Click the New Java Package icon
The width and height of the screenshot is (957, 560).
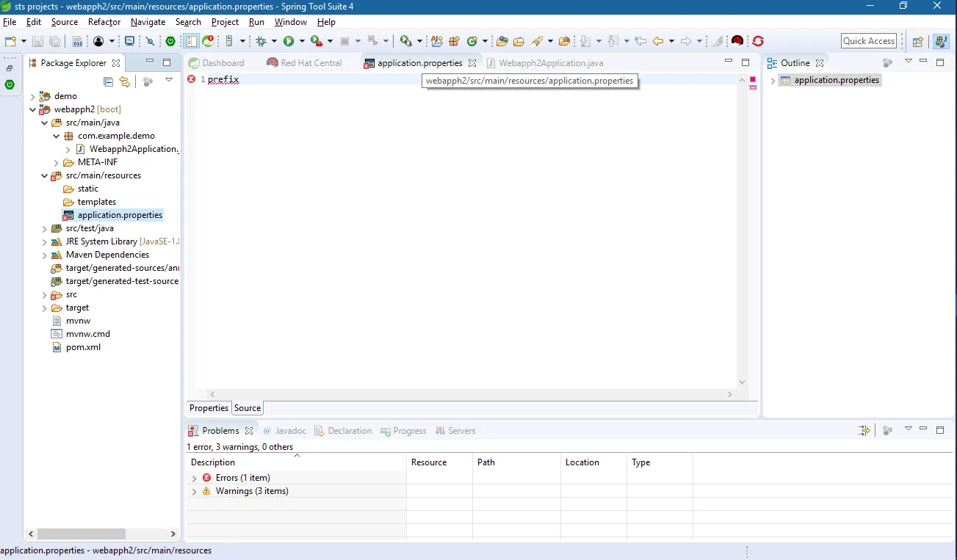coord(454,41)
